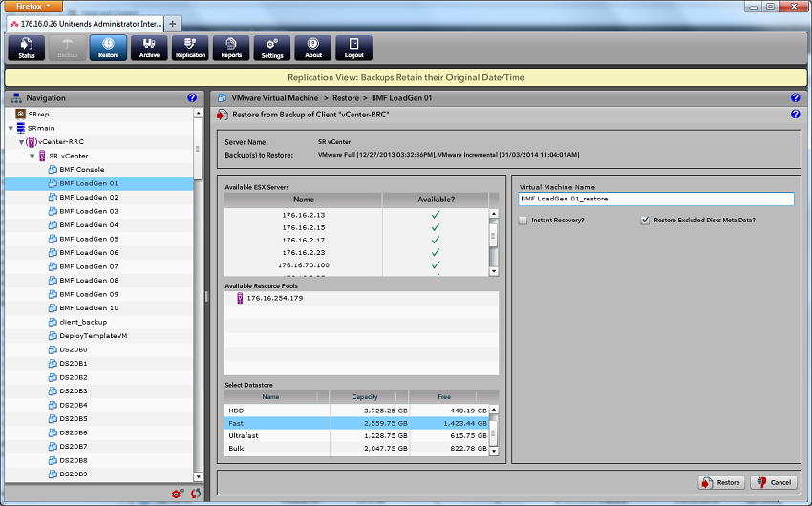
Task: Select the Ultrafast datastore row
Action: coord(357,435)
